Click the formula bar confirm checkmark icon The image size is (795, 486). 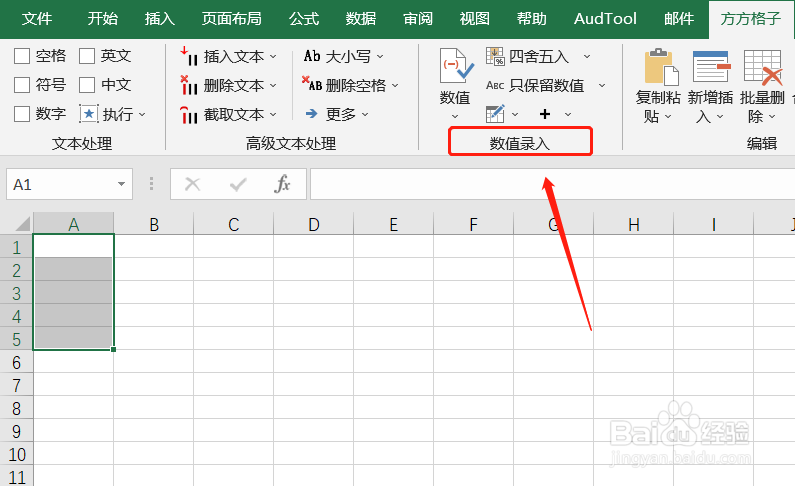click(238, 184)
